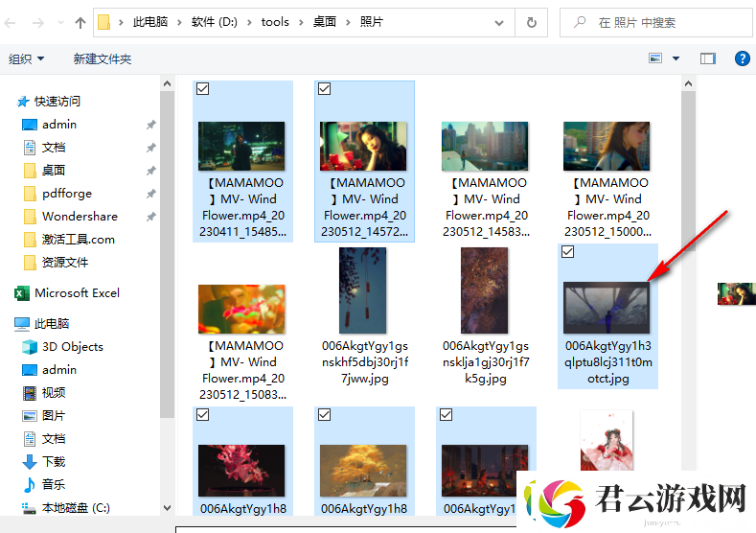The height and width of the screenshot is (533, 756).
Task: Select 006AkgtYgy1gsnsklja1gj30rj1f7k5g.jpg thumbnail
Action: point(484,290)
